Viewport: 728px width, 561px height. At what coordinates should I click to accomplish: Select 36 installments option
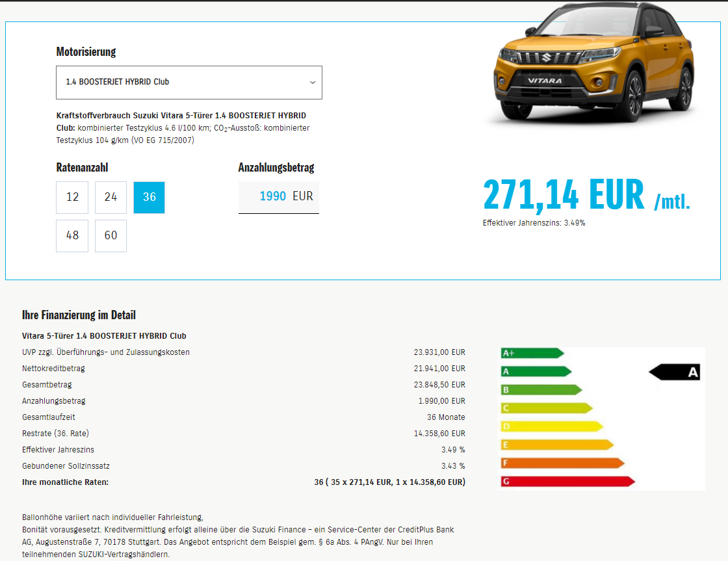[149, 198]
